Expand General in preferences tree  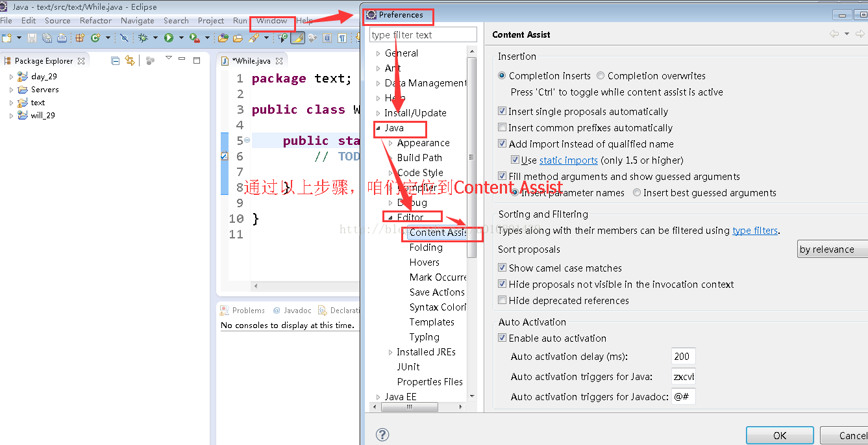pyautogui.click(x=378, y=53)
